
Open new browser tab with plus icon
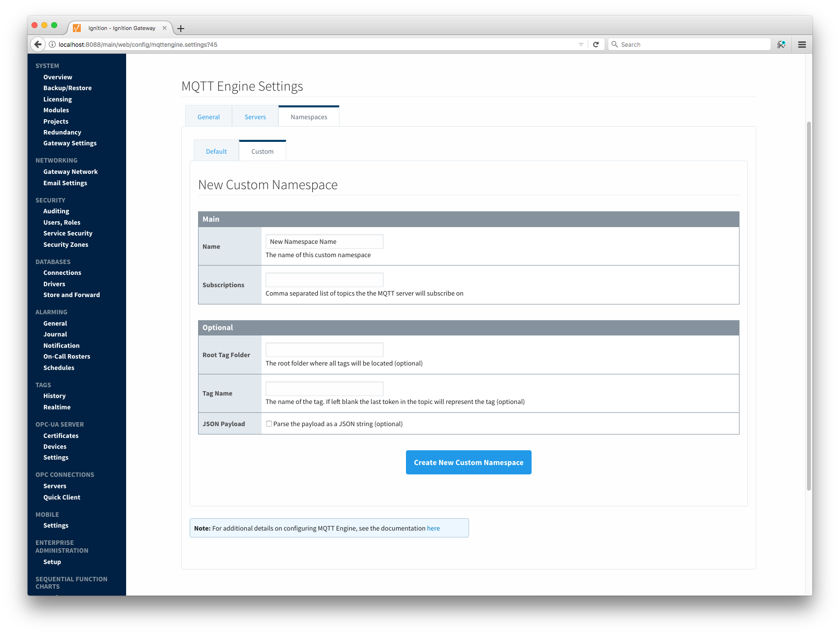point(181,29)
